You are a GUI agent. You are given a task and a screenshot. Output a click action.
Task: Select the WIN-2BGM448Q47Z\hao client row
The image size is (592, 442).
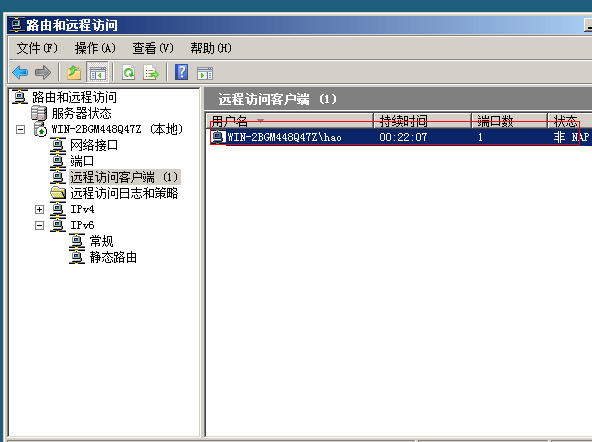point(399,137)
